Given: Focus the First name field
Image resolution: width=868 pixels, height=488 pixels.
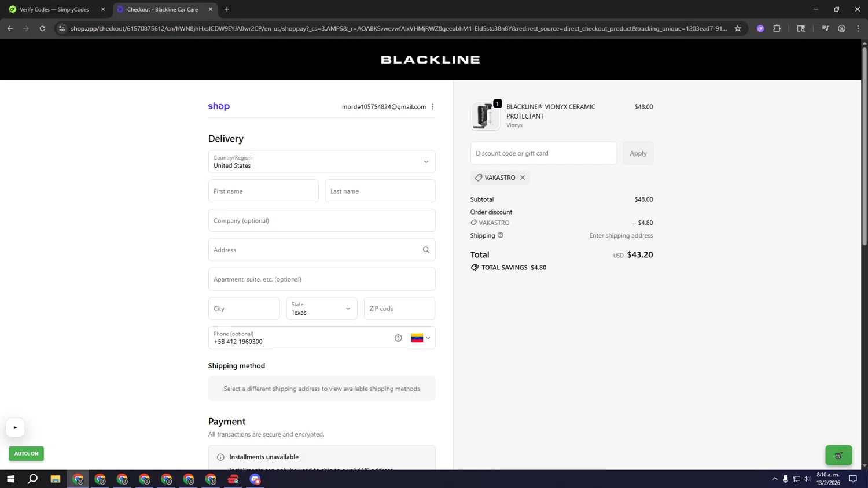Looking at the screenshot, I should pos(263,191).
